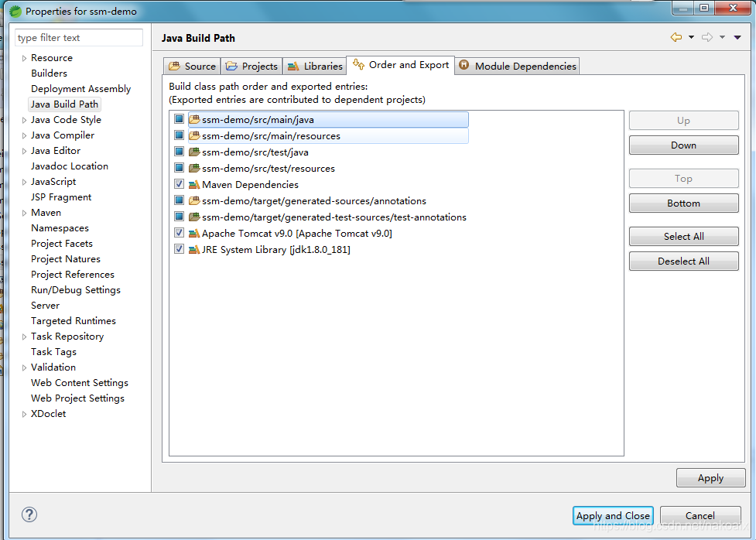Toggle export checkbox for ssm-demo/src/test/java
Screen dimensions: 756x540
179,152
